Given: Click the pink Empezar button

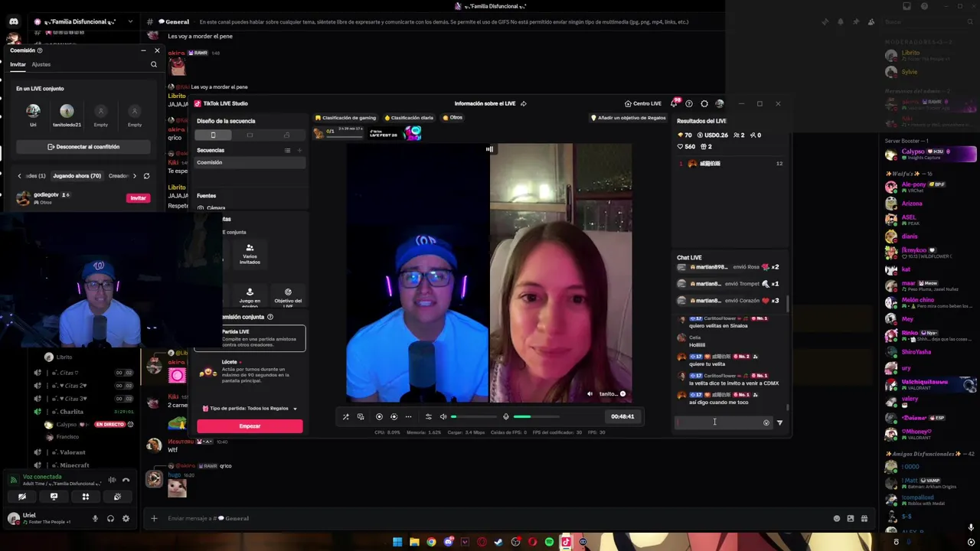Looking at the screenshot, I should [250, 426].
